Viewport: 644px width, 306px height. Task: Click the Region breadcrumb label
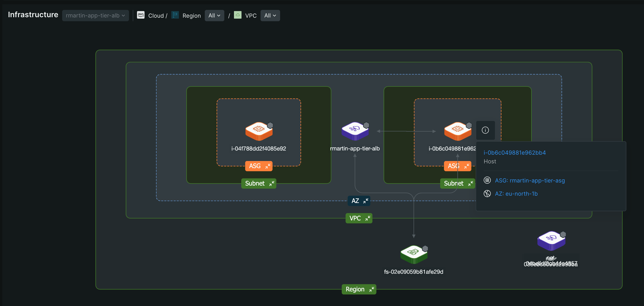tap(192, 15)
